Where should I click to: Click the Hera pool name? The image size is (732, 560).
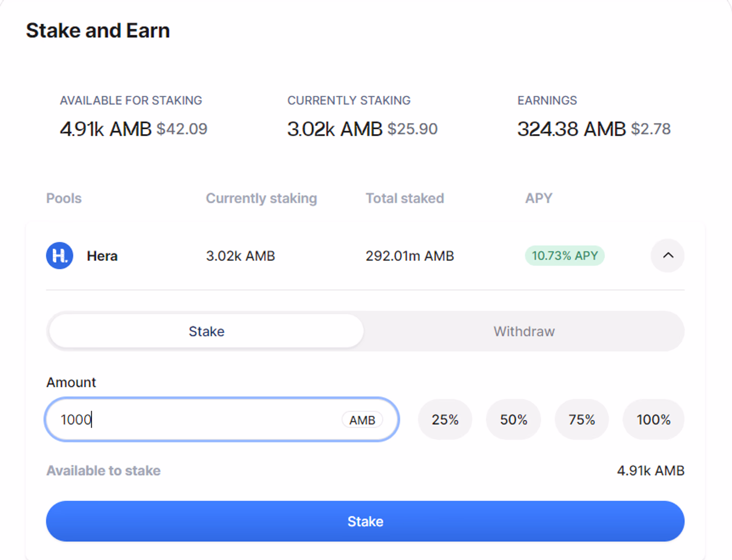point(102,256)
